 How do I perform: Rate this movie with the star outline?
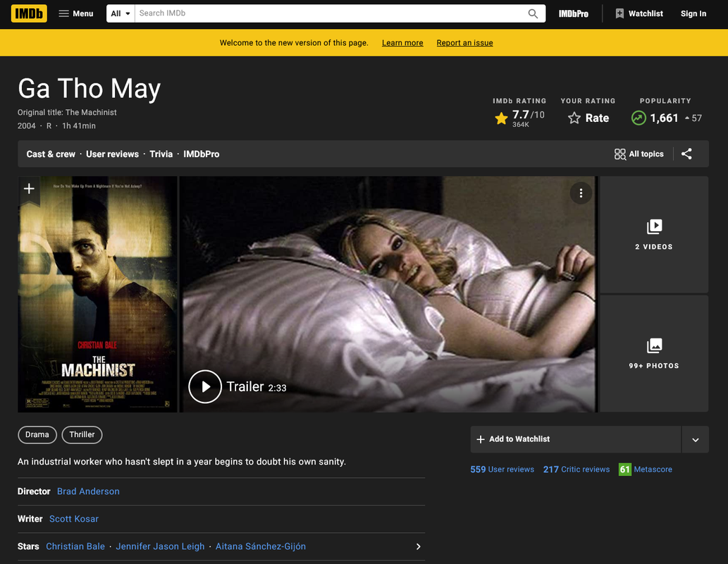tap(588, 118)
